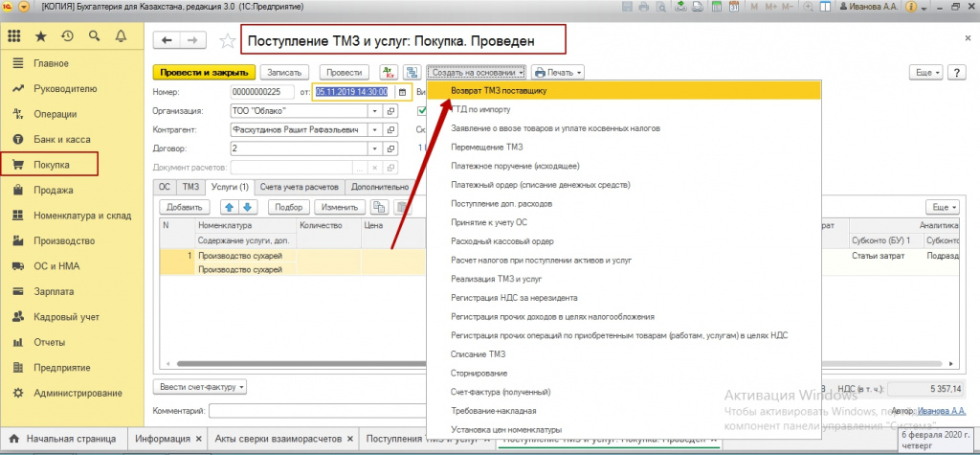This screenshot has height=455, width=980.
Task: Click the Search magnifier icon
Action: point(95,36)
